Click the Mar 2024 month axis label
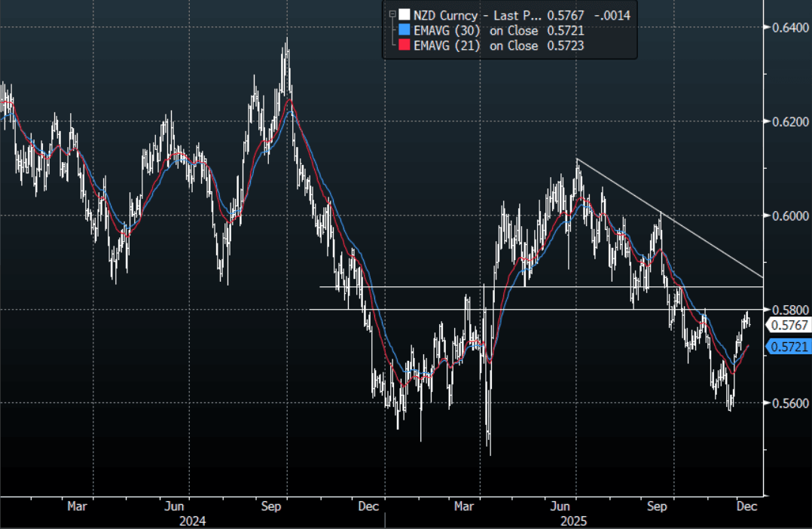This screenshot has height=529, width=812. [77, 506]
